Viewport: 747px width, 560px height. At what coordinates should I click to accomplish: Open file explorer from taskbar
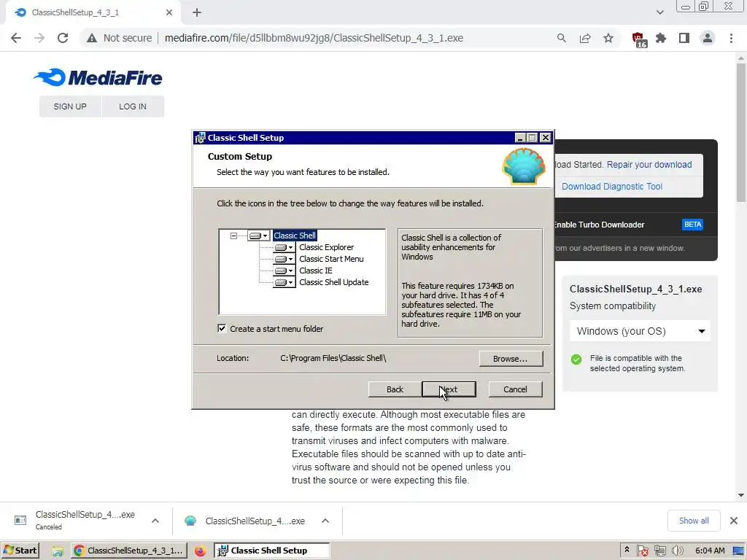click(58, 551)
